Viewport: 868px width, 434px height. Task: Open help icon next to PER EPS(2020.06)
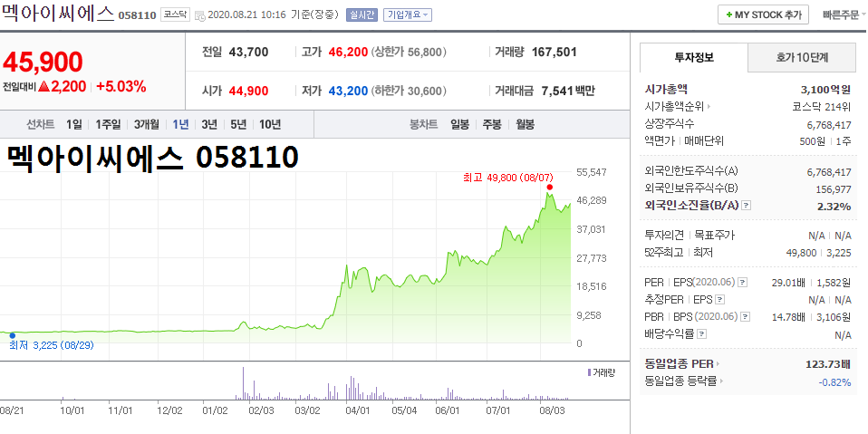pyautogui.click(x=742, y=283)
